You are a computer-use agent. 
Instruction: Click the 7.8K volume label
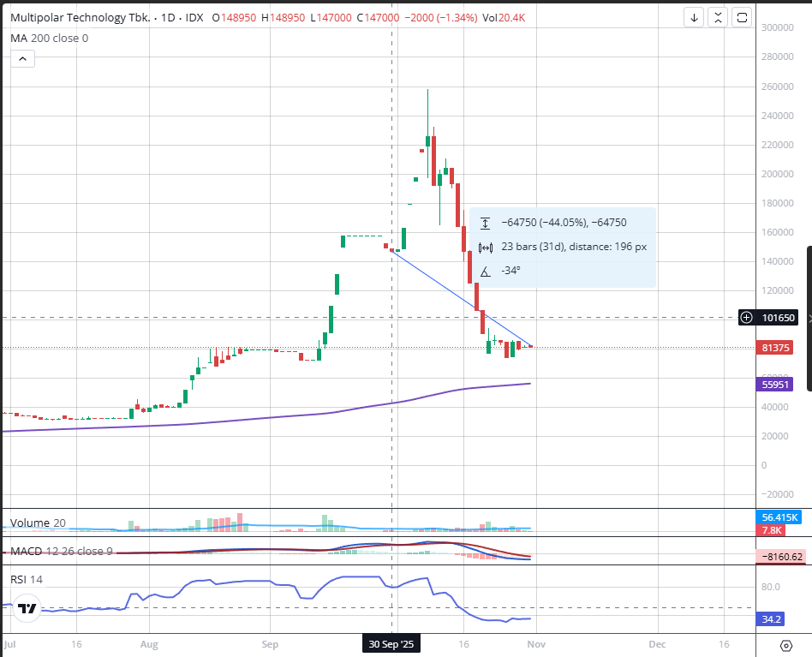click(772, 530)
